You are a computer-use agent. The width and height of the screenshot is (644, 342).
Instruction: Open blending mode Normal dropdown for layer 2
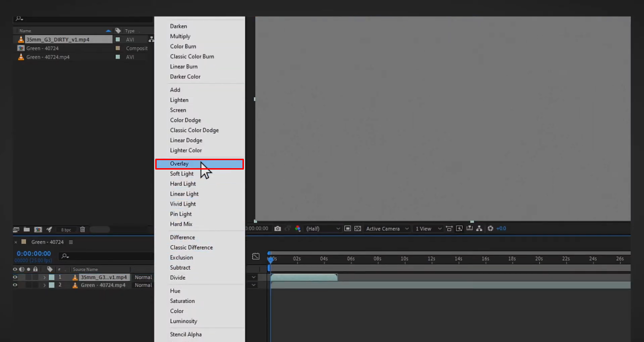click(143, 285)
